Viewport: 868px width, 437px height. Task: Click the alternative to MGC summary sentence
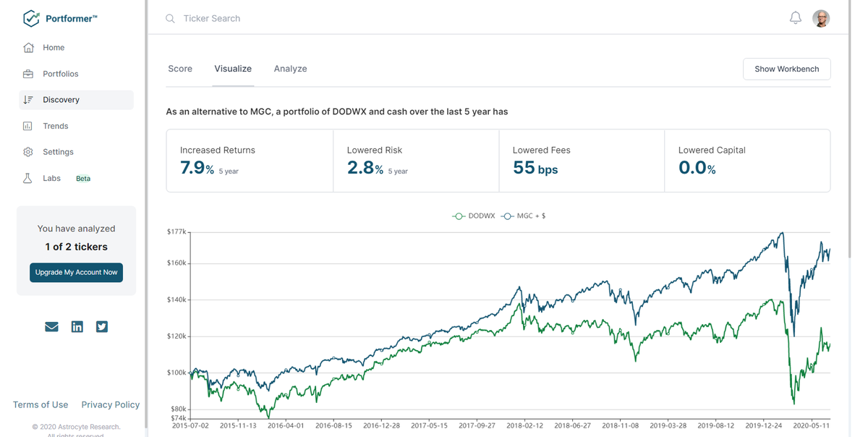tap(337, 111)
